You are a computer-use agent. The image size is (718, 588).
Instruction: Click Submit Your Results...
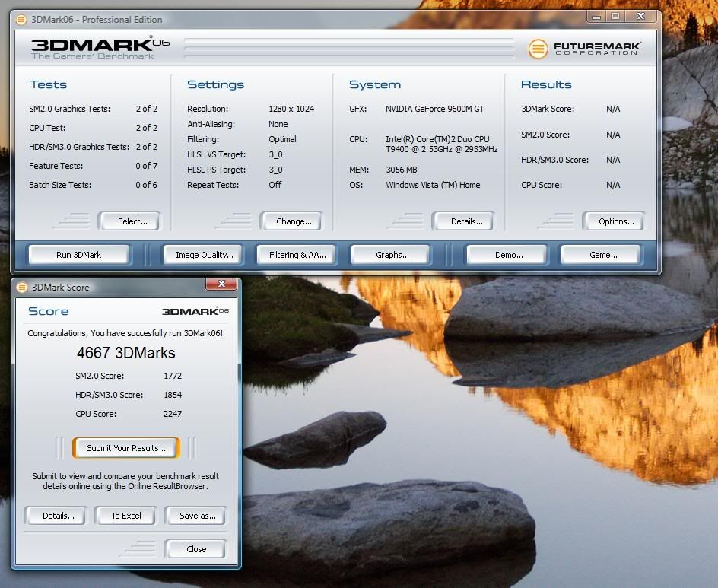click(126, 448)
